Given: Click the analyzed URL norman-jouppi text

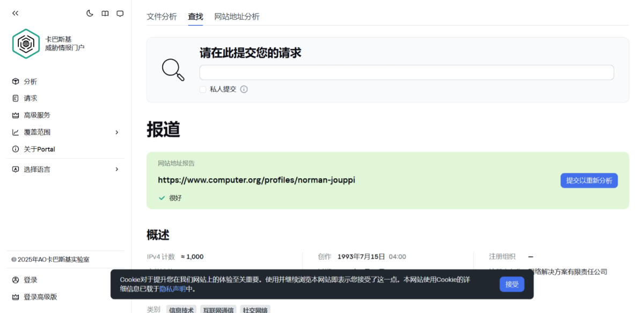Looking at the screenshot, I should pos(257,180).
